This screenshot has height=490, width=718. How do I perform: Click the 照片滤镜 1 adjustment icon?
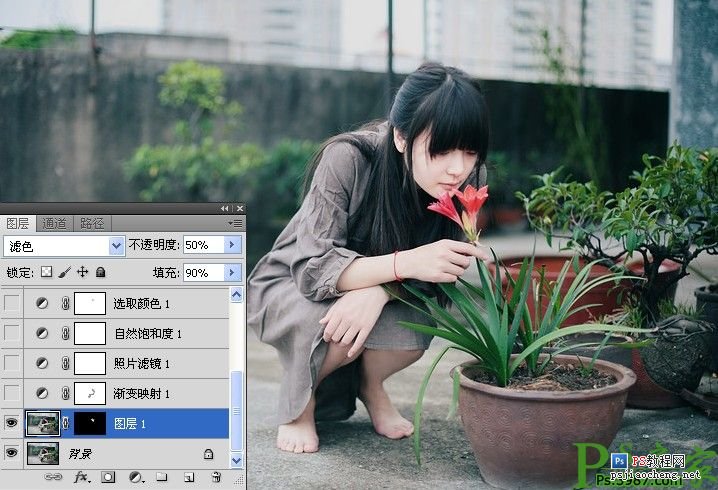coord(42,363)
